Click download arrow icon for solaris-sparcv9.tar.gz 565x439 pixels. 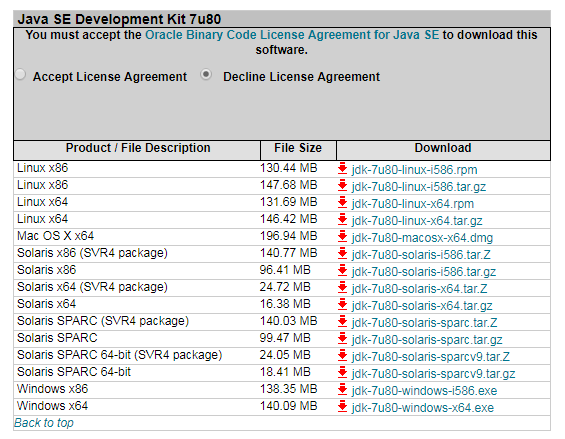pyautogui.click(x=342, y=373)
